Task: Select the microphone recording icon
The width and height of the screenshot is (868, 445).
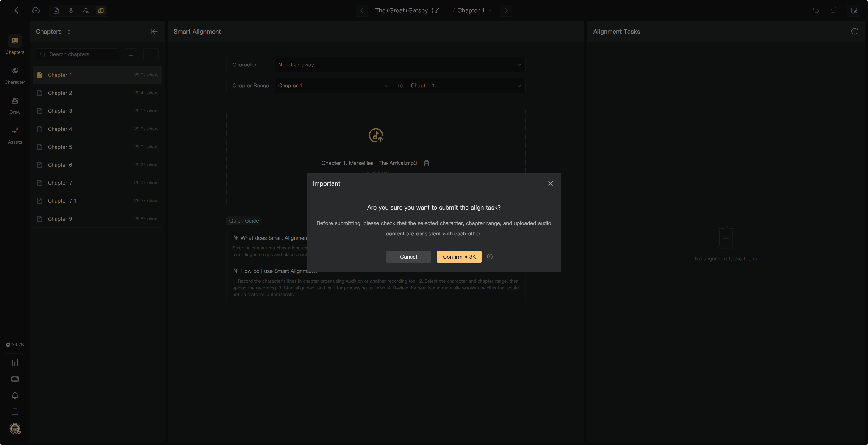Action: point(71,10)
